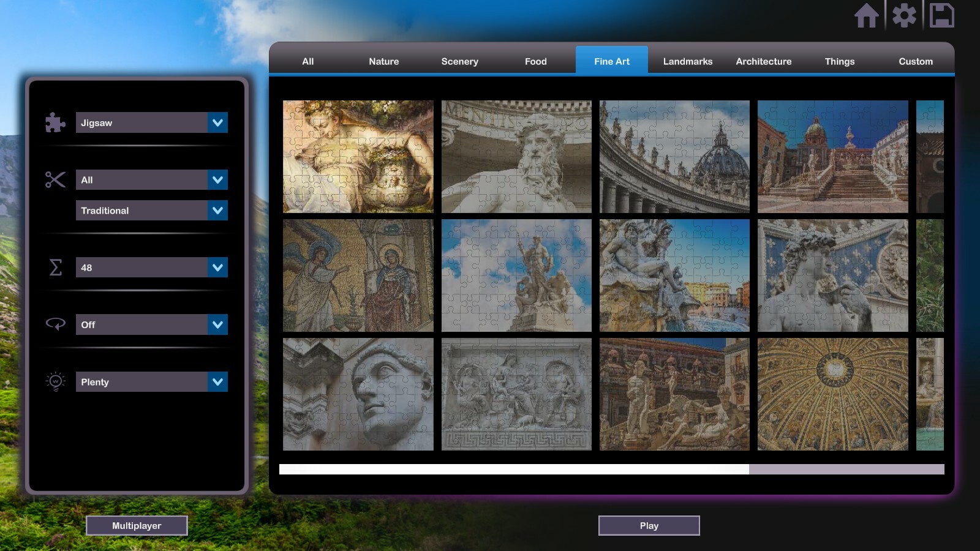The width and height of the screenshot is (980, 551).
Task: Open the Plenty hints dropdown
Action: coord(151,381)
